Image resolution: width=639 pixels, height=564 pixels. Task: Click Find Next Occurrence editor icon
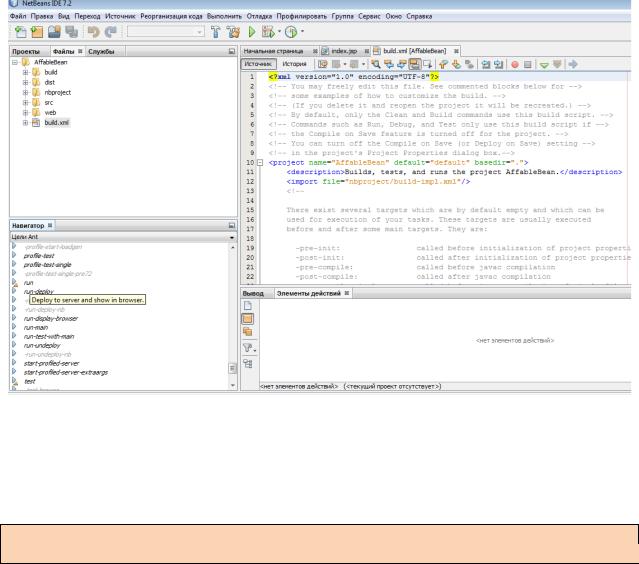(402, 64)
